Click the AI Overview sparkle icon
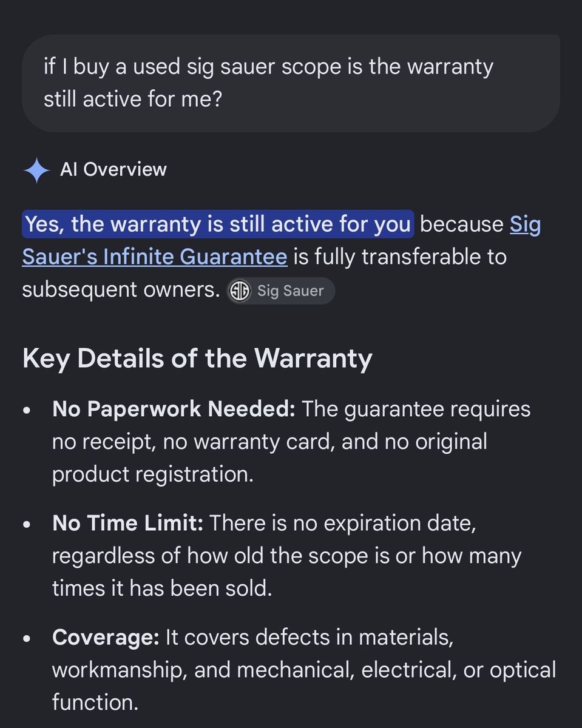The width and height of the screenshot is (582, 728). (36, 170)
